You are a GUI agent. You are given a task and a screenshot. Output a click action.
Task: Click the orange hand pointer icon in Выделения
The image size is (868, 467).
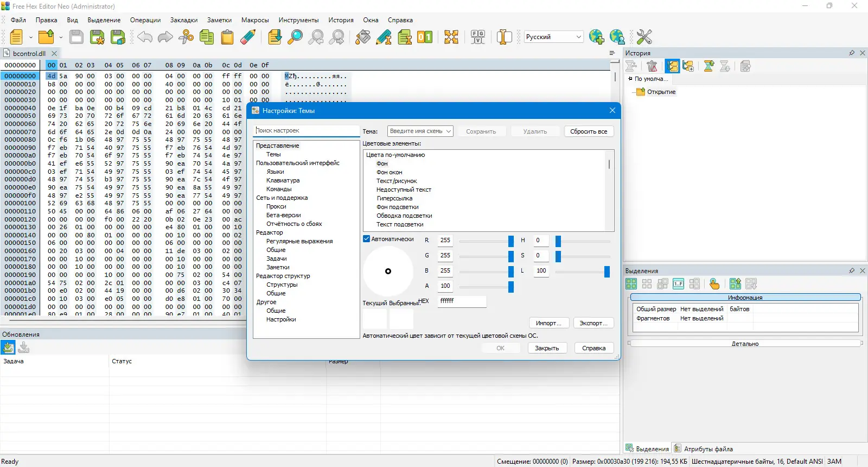point(714,284)
